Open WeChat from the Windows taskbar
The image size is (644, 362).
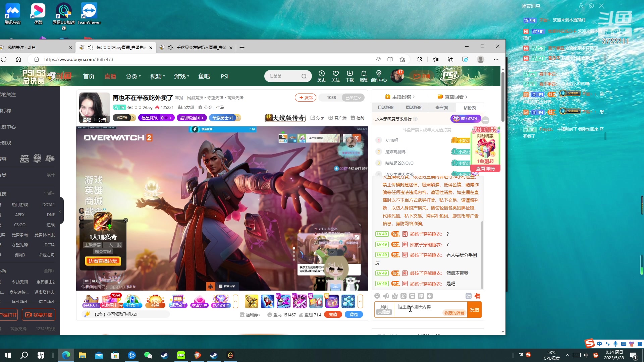148,355
